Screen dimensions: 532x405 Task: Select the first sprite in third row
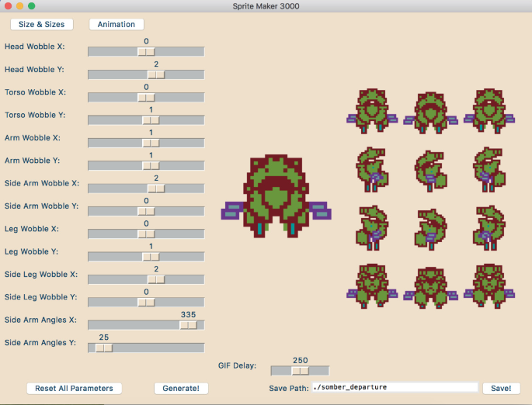click(x=372, y=229)
